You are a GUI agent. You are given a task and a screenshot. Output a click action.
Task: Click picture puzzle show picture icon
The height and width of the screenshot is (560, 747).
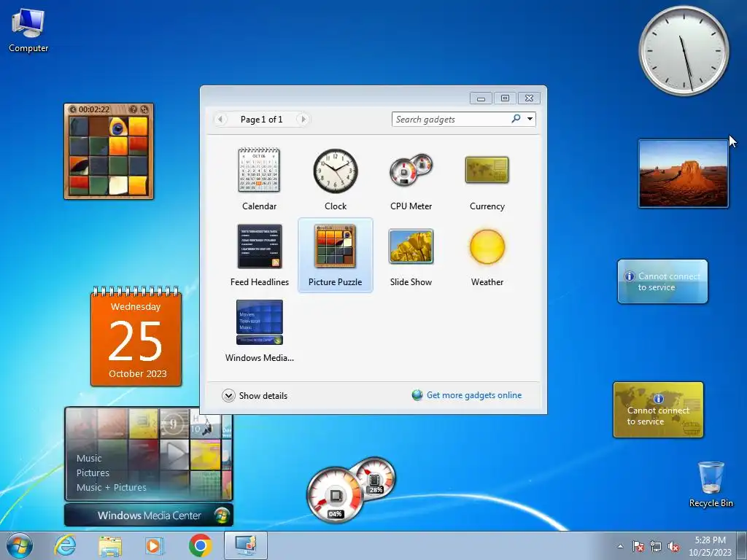(133, 109)
